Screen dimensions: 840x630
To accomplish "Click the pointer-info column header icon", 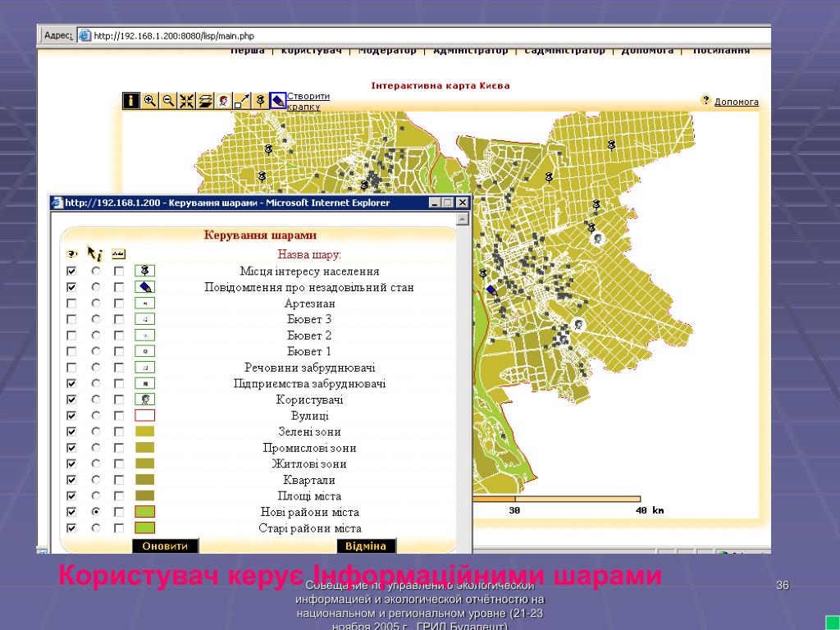I will 95,253.
